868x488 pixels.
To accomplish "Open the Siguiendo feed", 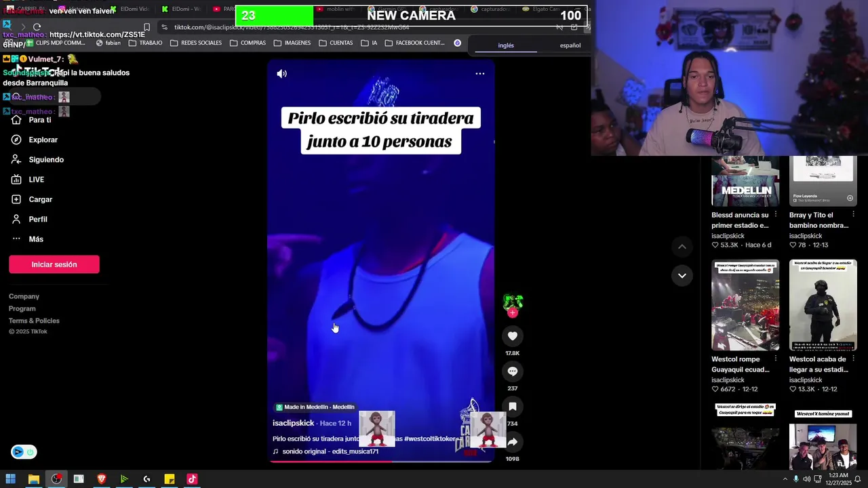I will coord(37,159).
